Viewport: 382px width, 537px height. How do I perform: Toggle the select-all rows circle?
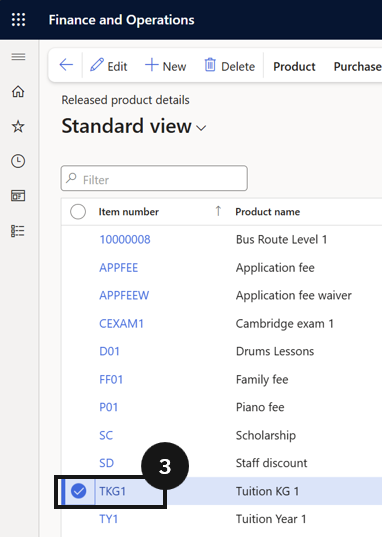(78, 212)
